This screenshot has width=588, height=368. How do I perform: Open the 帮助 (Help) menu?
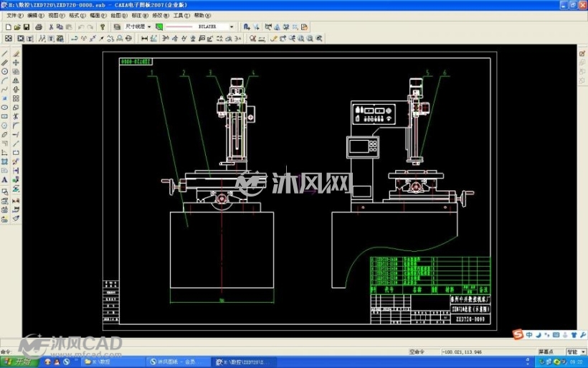pos(202,15)
